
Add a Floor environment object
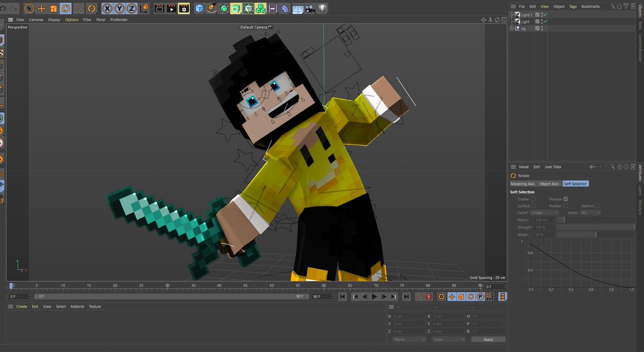[x=298, y=9]
